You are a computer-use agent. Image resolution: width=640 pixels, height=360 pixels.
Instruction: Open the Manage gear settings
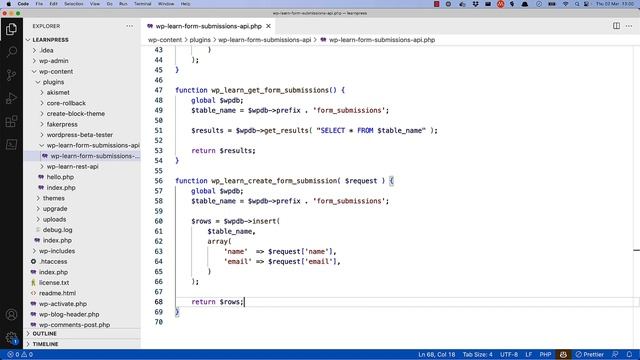pyautogui.click(x=11, y=338)
